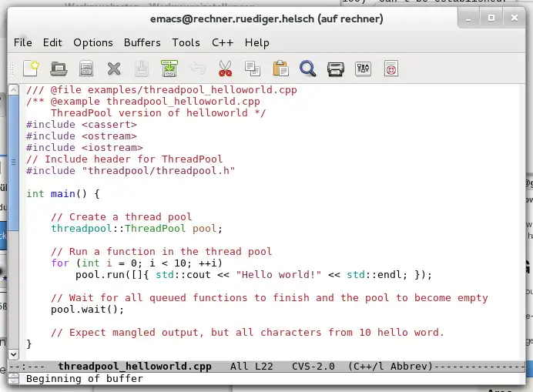Click the buffer name threadpool_helloworld.cpp in mode line
533x392 pixels.
(x=135, y=366)
